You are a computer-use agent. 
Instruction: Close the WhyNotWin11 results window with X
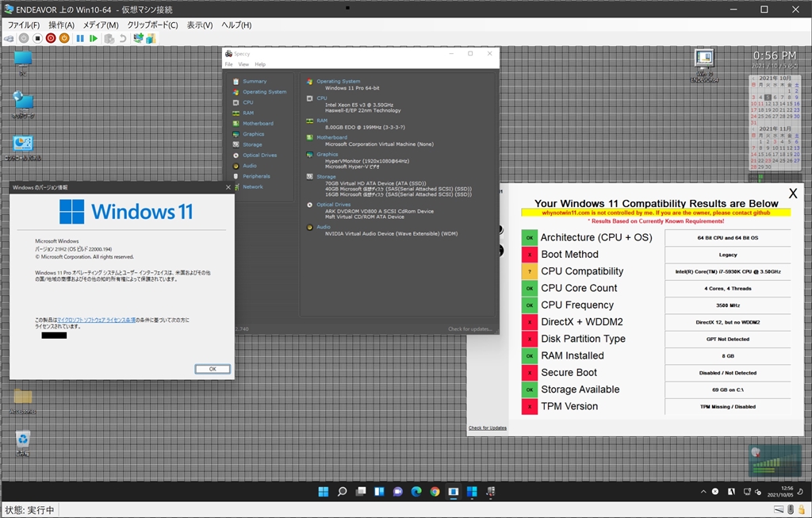(793, 194)
